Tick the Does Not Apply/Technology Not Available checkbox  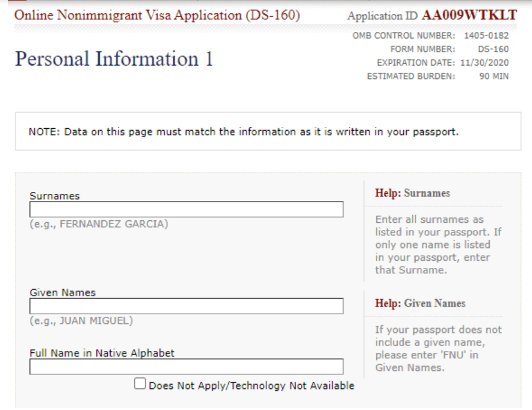[140, 384]
